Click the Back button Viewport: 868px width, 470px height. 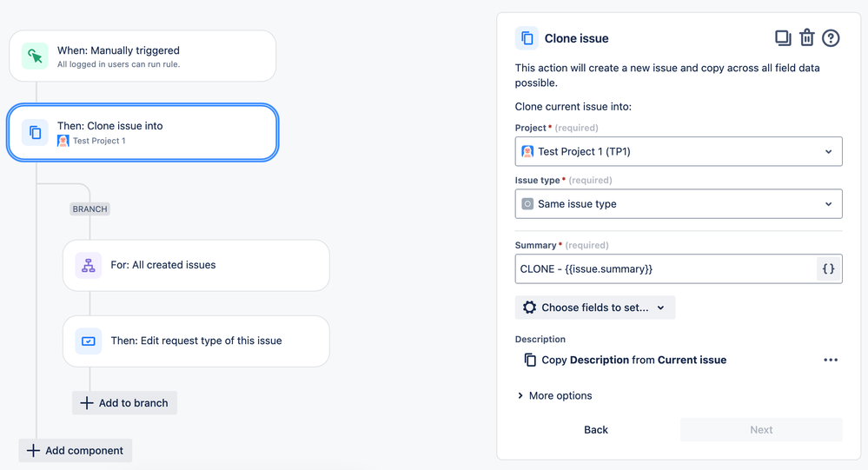[596, 429]
